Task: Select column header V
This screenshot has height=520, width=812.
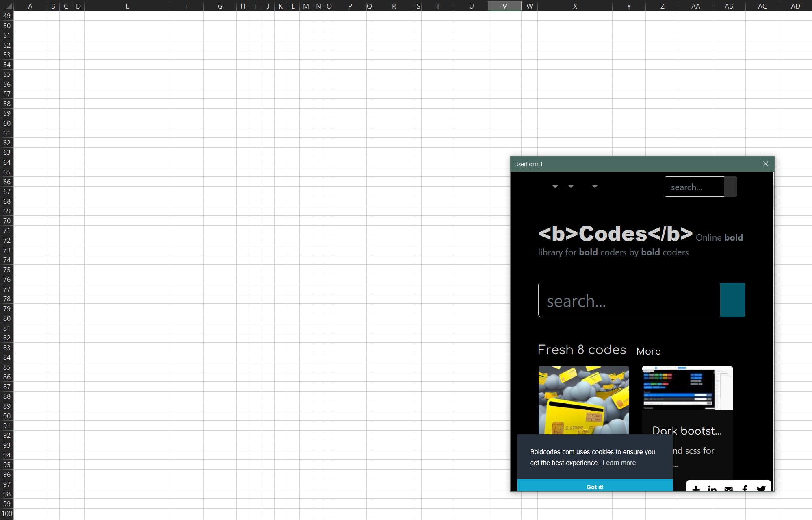Action: pos(505,6)
